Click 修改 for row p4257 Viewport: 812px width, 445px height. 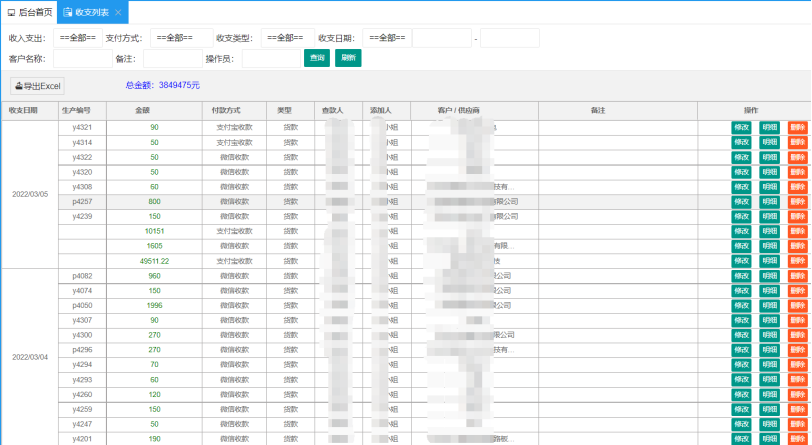pos(741,202)
